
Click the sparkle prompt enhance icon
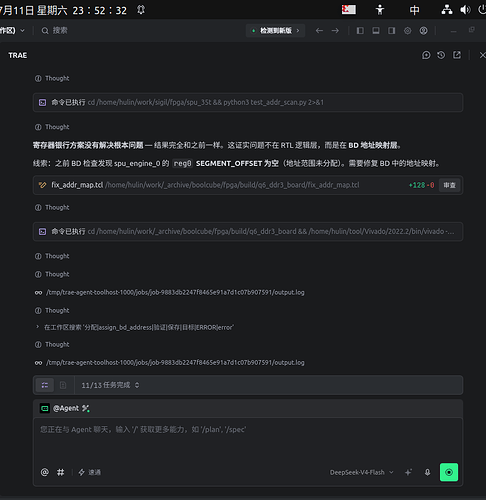pyautogui.click(x=408, y=472)
